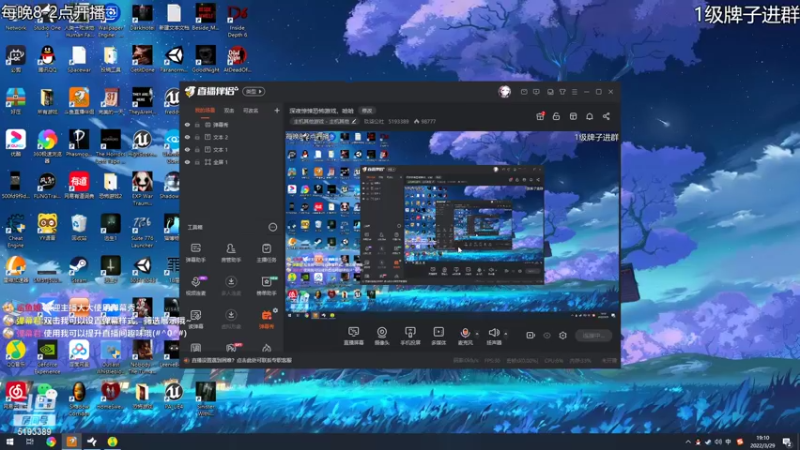Open the shop icon in header row
The width and height of the screenshot is (800, 450).
[x=573, y=116]
